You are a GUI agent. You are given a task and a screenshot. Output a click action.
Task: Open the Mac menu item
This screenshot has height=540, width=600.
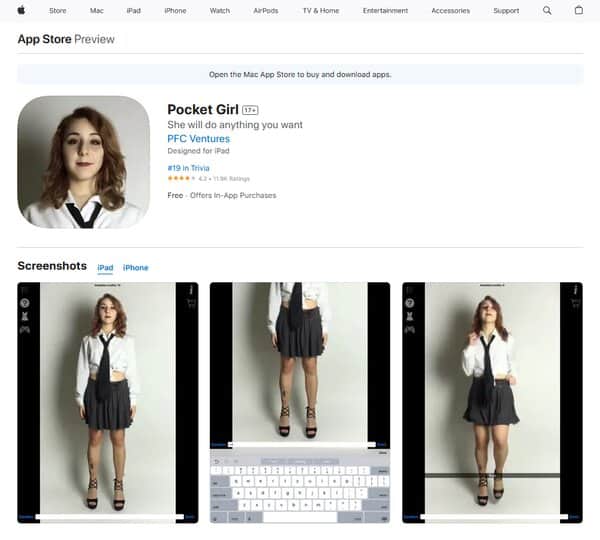[96, 11]
